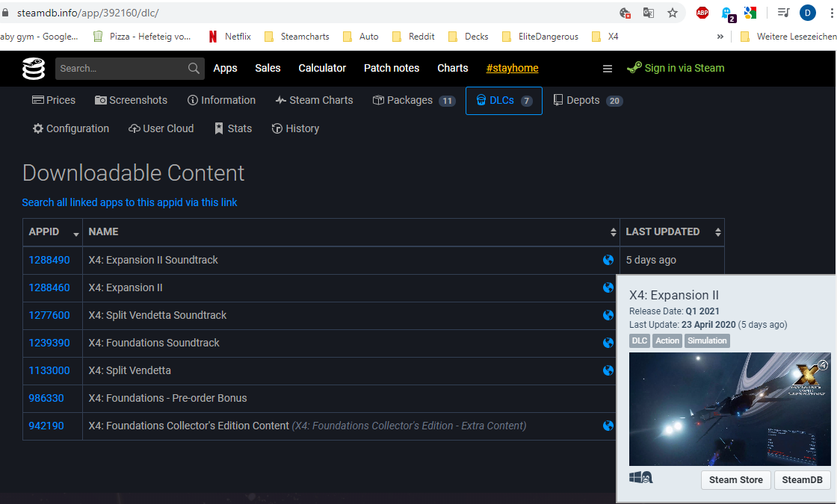Sort table by APPID column
Image resolution: width=837 pixels, height=504 pixels.
point(52,232)
